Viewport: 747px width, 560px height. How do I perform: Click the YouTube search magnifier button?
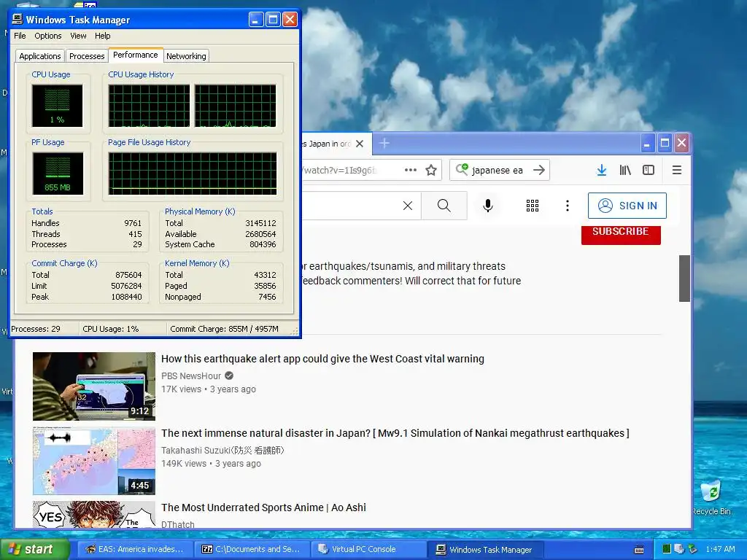[x=444, y=206]
